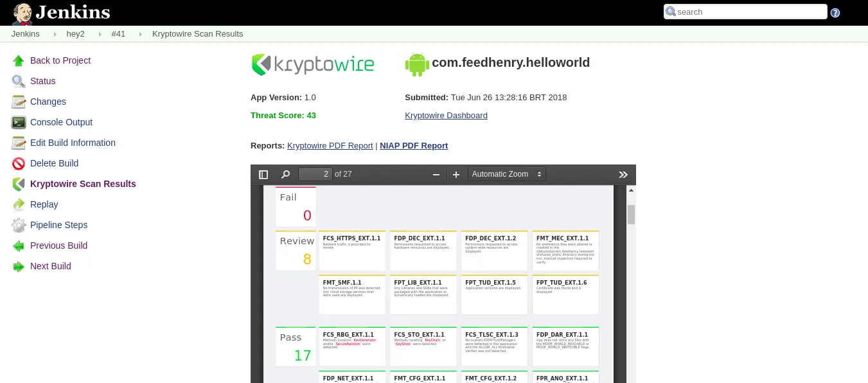Open the Kryptowire PDF Report link

(x=330, y=146)
